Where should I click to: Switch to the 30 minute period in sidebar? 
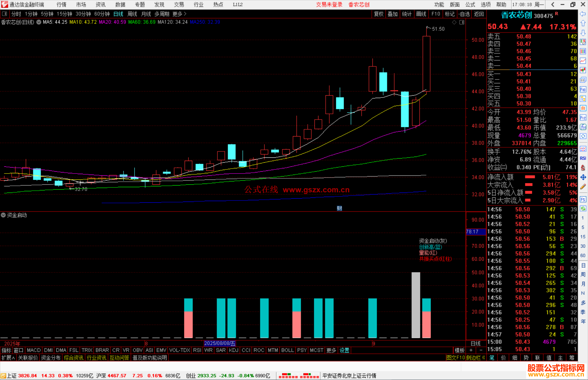pos(583,246)
